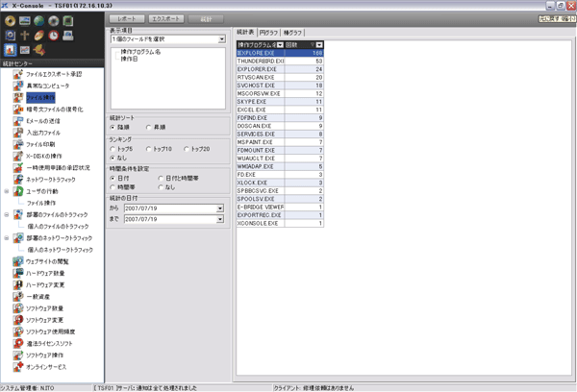Click the icon beside ファイルエクスポート承認
Image resolution: width=577 pixels, height=392 pixels.
(18, 74)
